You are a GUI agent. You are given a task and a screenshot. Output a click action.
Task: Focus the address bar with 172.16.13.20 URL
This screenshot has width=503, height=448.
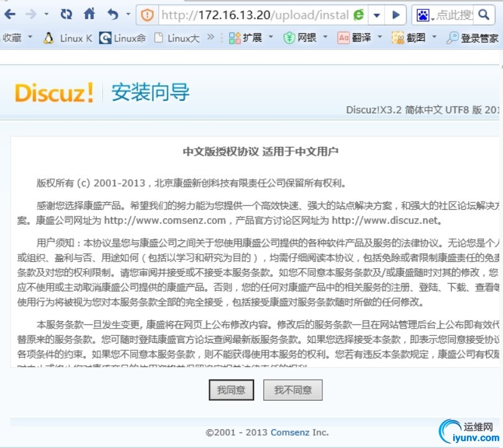[x=255, y=15]
